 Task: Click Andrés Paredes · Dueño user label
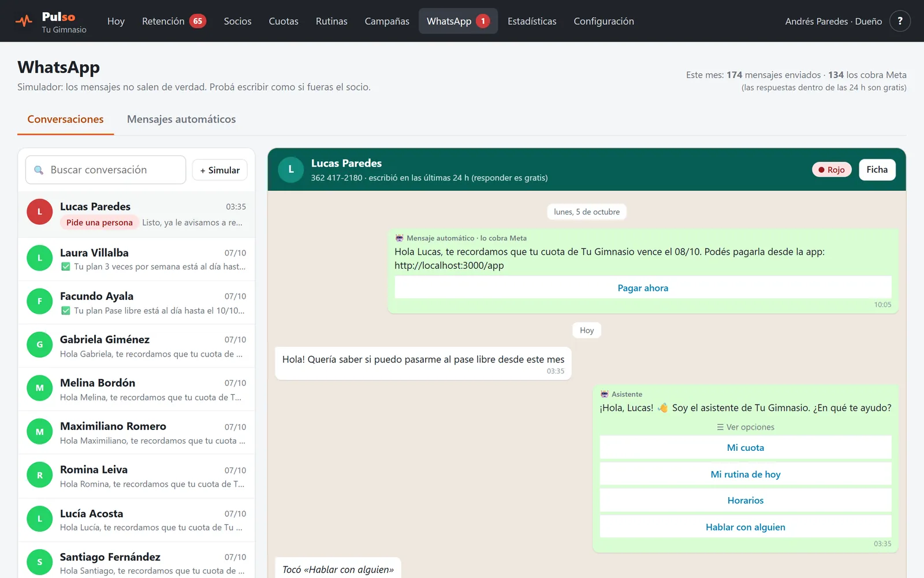pyautogui.click(x=833, y=21)
